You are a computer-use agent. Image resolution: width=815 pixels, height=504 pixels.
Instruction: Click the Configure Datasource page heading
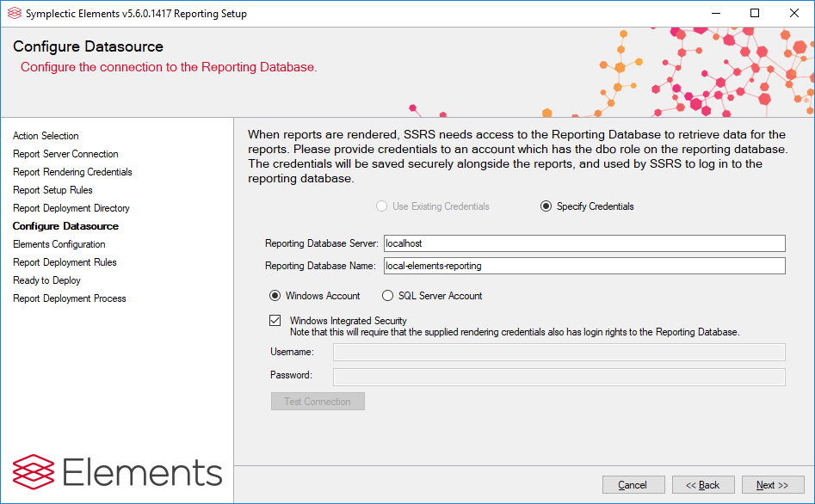pos(88,46)
